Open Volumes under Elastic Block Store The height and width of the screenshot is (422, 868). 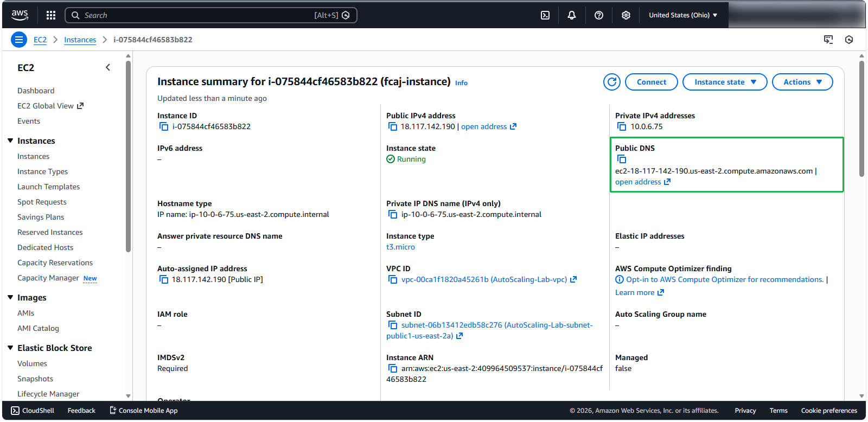click(x=32, y=363)
